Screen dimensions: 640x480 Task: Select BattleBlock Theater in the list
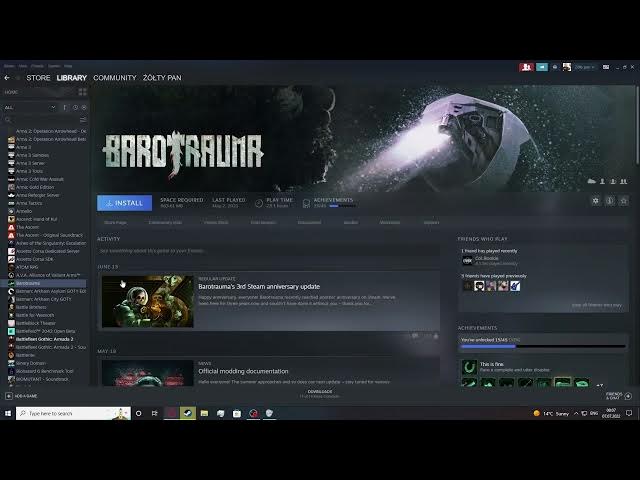tap(36, 323)
